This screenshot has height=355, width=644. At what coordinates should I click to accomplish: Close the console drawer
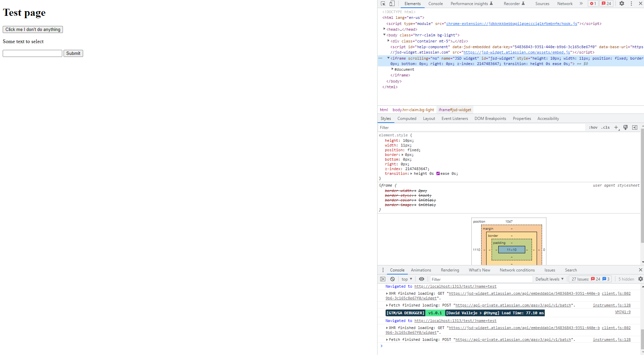point(640,270)
